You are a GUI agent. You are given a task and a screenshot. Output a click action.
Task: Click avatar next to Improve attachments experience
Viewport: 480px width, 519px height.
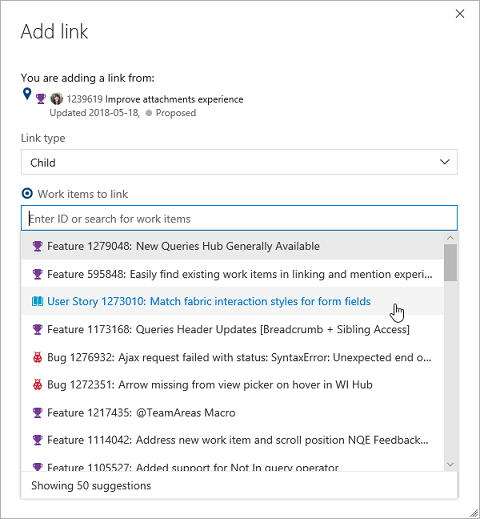[x=57, y=99]
